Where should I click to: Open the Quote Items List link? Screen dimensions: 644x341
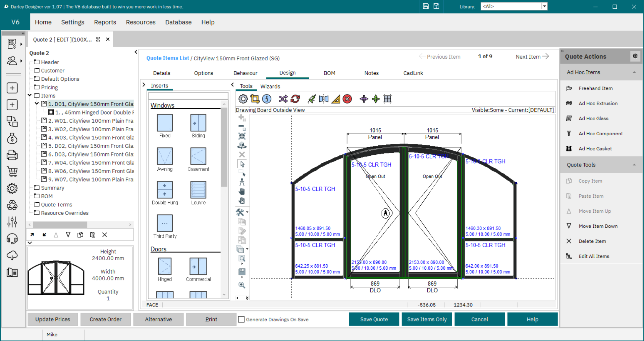(168, 58)
